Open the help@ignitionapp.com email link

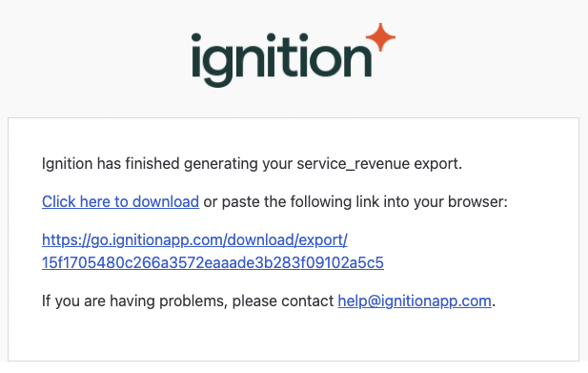pos(415,300)
